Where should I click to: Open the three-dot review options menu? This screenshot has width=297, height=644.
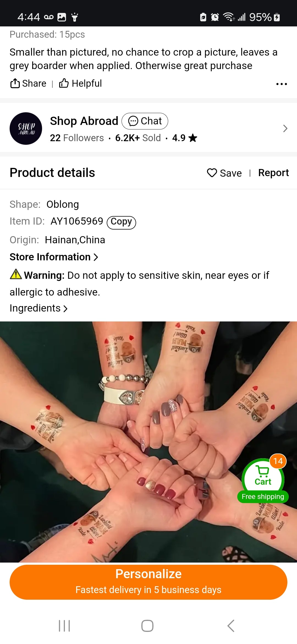pyautogui.click(x=282, y=84)
